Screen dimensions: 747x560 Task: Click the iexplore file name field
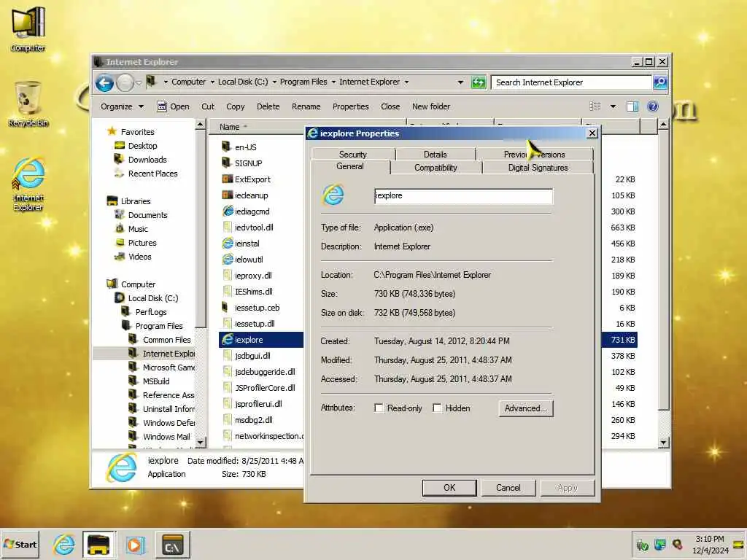(x=463, y=195)
